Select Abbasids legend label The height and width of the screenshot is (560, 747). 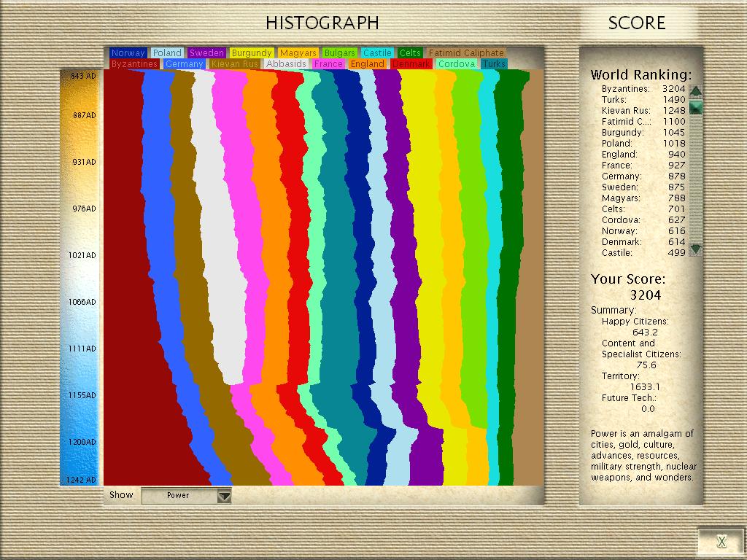286,64
